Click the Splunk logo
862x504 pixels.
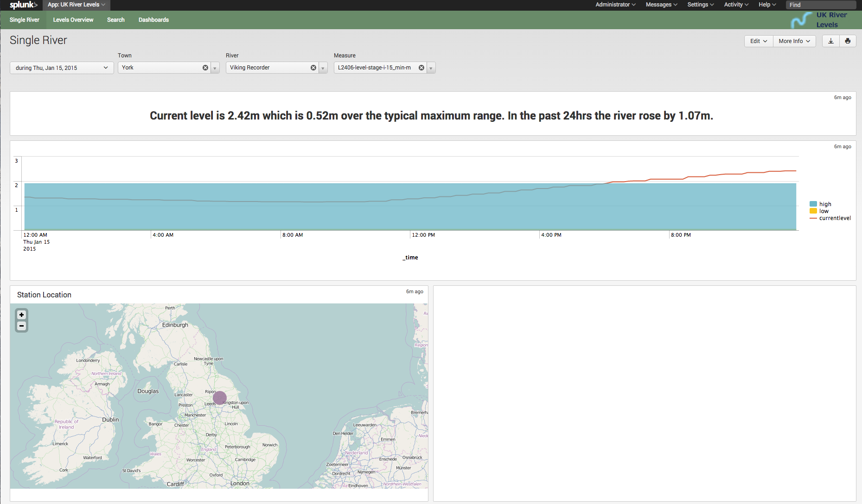pyautogui.click(x=24, y=5)
